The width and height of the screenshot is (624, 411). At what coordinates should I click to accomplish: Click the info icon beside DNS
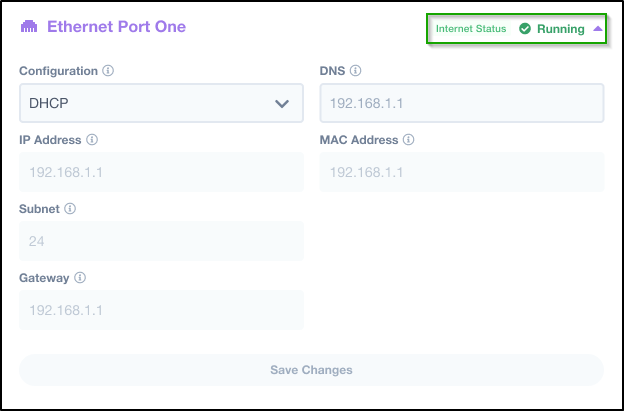[355, 71]
